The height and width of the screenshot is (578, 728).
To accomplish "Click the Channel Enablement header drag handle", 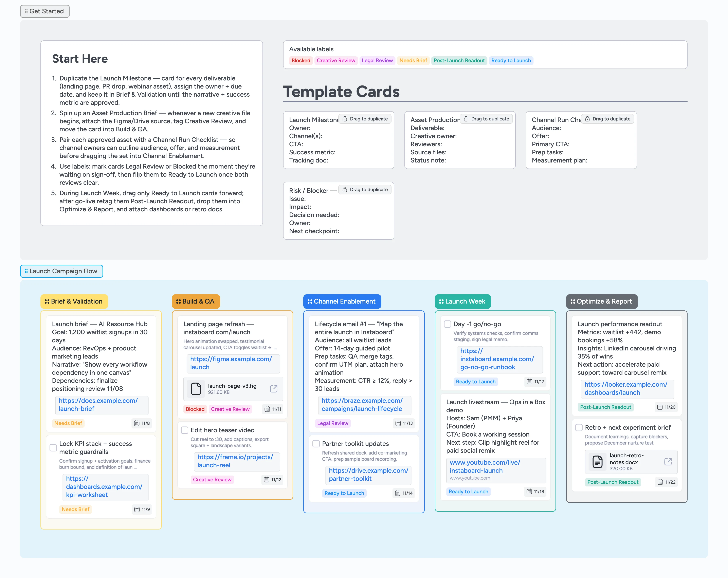I will (x=310, y=301).
